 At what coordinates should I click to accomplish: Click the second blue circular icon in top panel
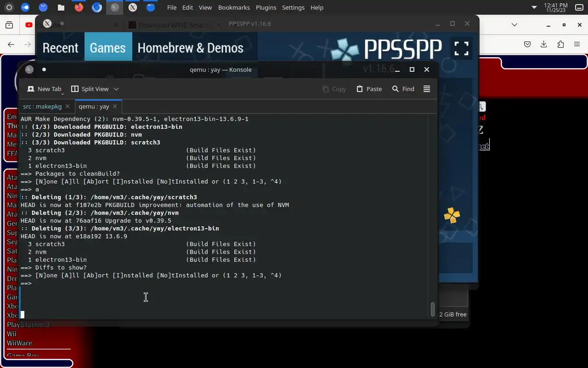click(x=43, y=7)
